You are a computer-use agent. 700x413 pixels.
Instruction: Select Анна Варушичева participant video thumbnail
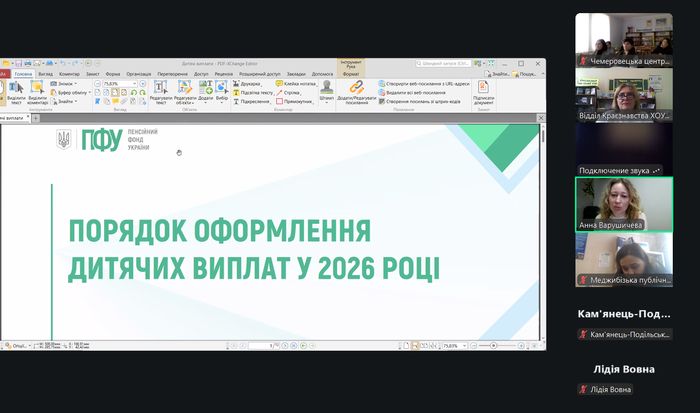click(623, 205)
